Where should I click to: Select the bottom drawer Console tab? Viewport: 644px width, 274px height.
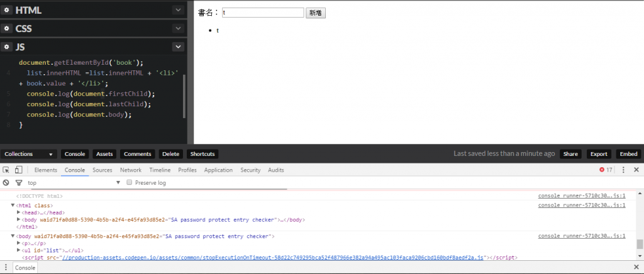pos(25,268)
